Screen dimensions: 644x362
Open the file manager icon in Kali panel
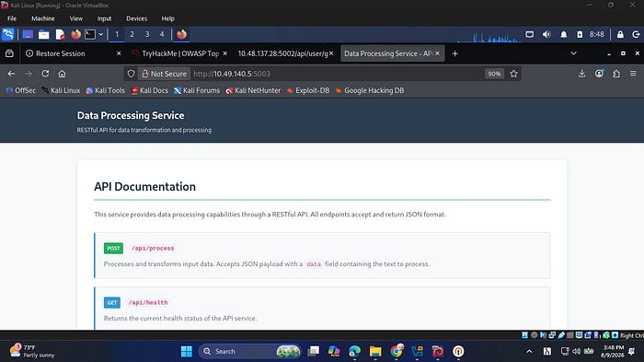(x=43, y=35)
